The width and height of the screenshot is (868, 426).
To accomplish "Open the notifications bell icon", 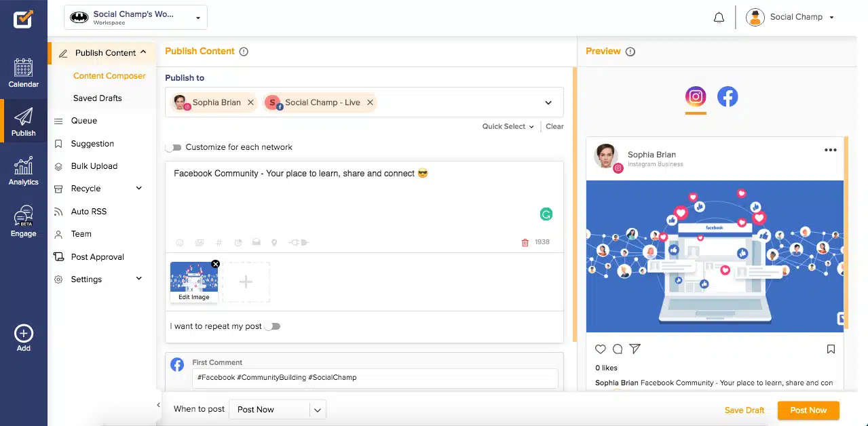I will pyautogui.click(x=719, y=18).
